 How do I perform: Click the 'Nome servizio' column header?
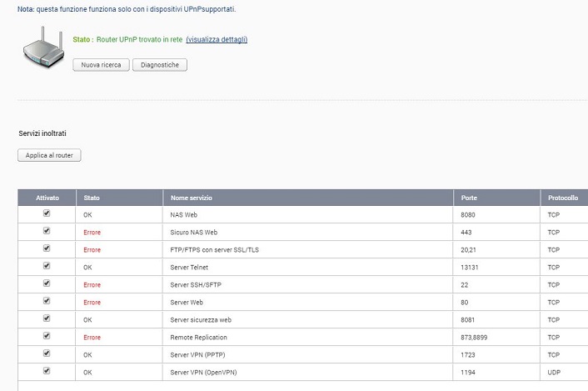192,198
